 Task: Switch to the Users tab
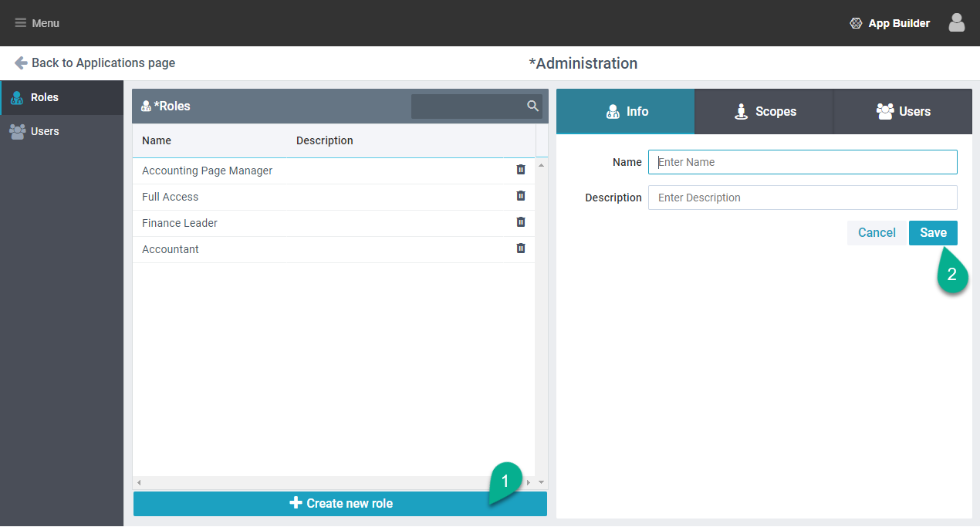point(903,112)
